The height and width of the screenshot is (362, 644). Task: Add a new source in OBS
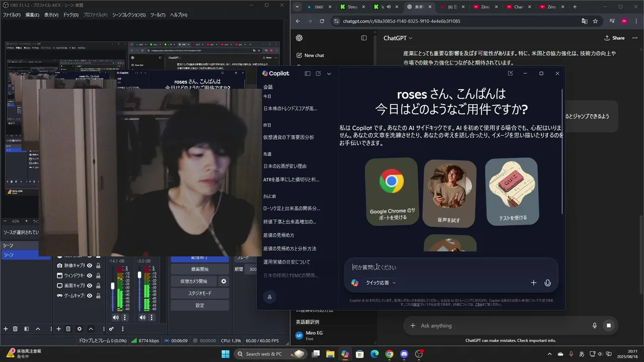point(58,329)
